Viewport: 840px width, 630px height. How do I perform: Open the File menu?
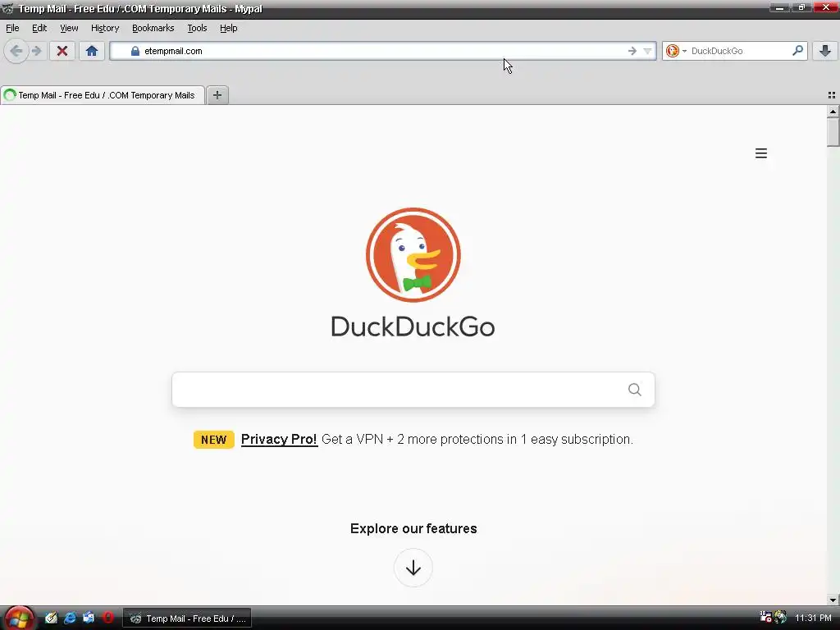click(12, 28)
